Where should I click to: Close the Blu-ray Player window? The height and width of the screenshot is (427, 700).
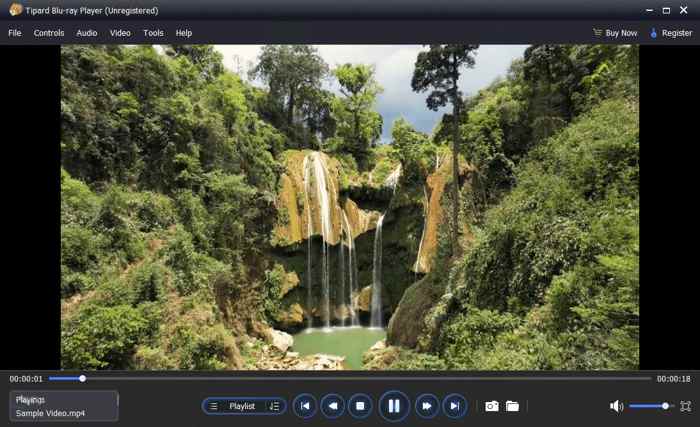click(x=683, y=10)
